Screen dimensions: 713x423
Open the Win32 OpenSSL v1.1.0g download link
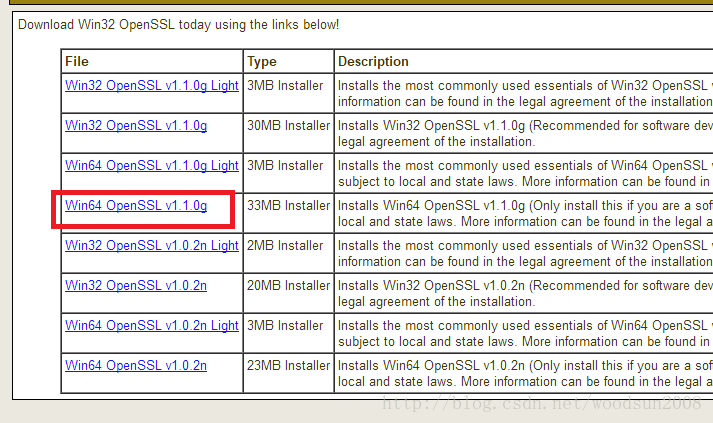coord(136,126)
